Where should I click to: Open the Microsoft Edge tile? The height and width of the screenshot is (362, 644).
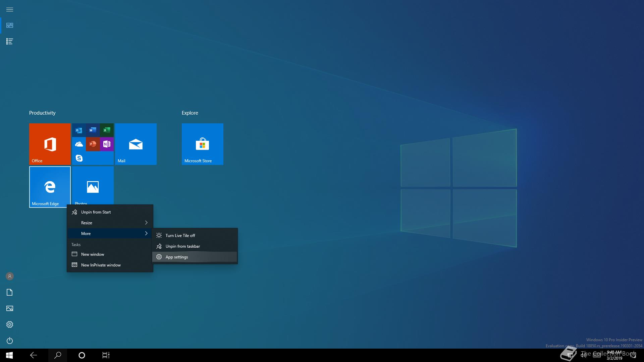coord(50,187)
